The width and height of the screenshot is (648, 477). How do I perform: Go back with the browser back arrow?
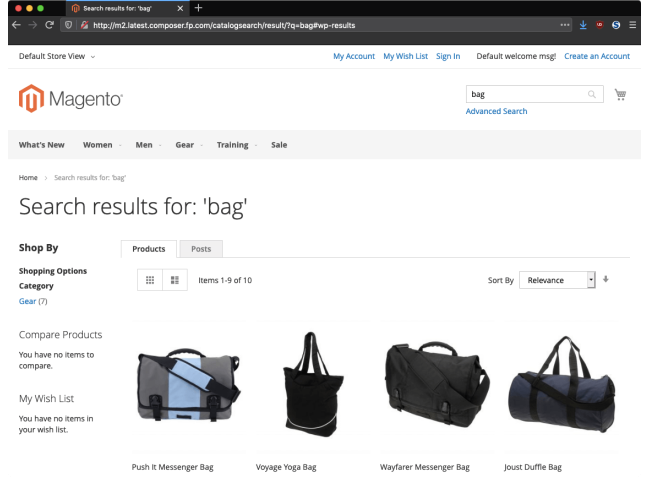coord(17,25)
